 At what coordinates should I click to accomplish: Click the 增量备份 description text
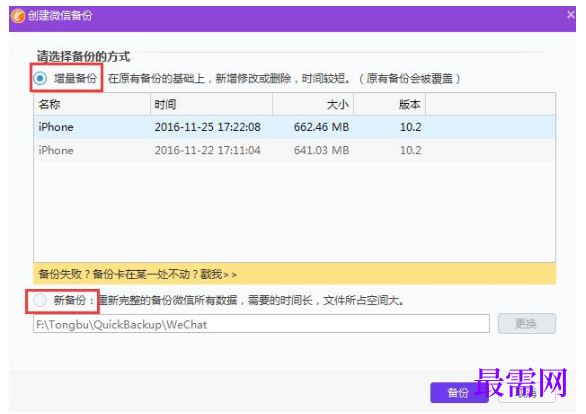coord(284,79)
